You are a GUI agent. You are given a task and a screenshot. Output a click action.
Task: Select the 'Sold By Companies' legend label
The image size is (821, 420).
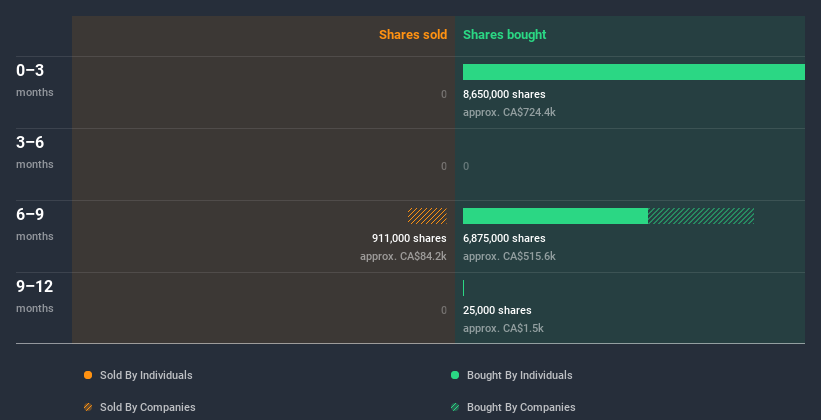point(148,407)
